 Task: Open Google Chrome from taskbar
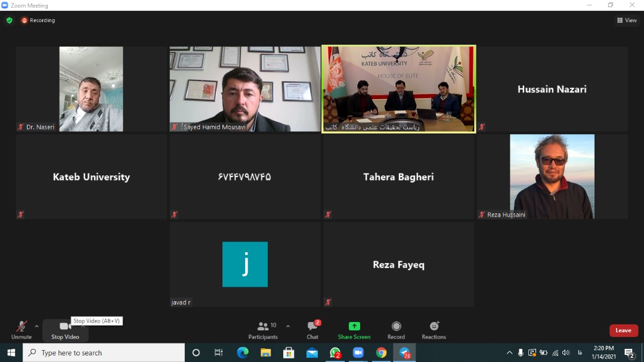point(381,352)
